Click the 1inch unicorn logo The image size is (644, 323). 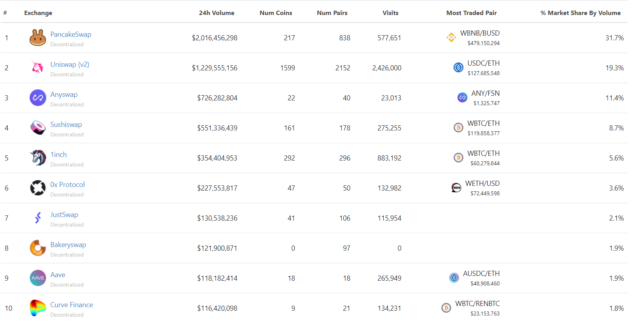tap(38, 158)
